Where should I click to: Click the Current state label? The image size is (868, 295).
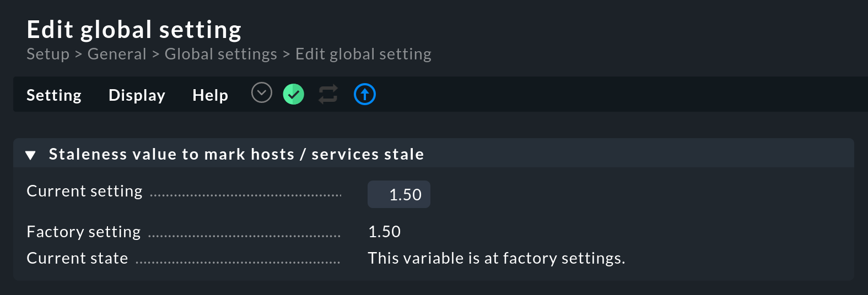click(x=77, y=258)
